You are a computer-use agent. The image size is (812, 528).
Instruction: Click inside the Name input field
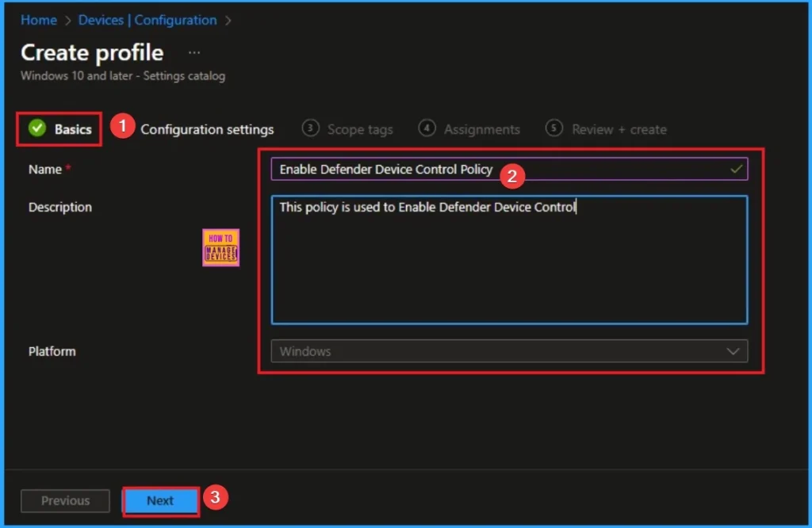pyautogui.click(x=476, y=169)
